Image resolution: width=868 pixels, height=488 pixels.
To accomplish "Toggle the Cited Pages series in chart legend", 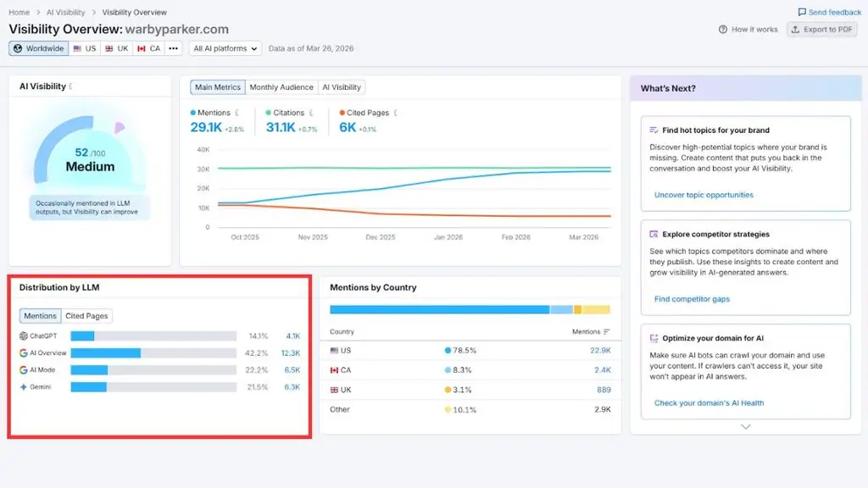I will tap(364, 113).
